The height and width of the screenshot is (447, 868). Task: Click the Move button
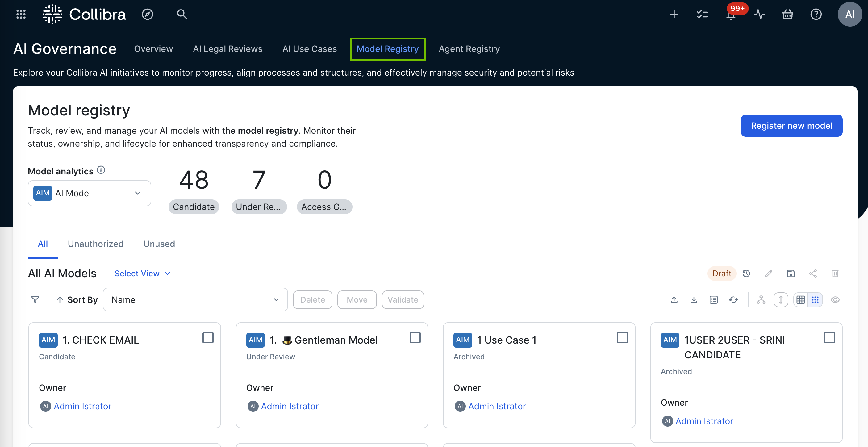click(357, 300)
